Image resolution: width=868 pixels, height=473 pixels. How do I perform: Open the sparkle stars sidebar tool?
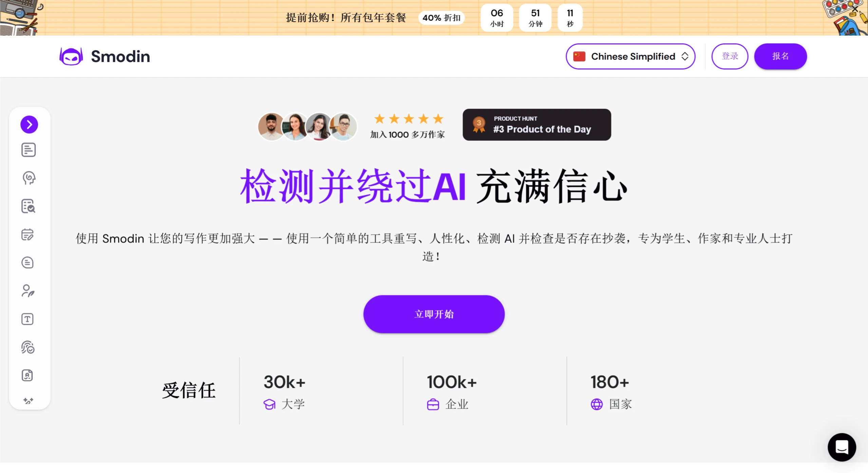(29, 401)
